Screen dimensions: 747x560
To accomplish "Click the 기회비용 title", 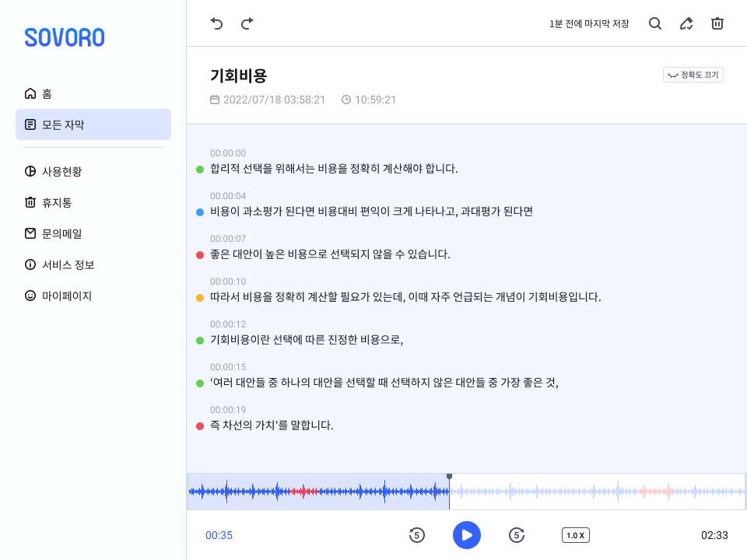I will click(x=239, y=75).
